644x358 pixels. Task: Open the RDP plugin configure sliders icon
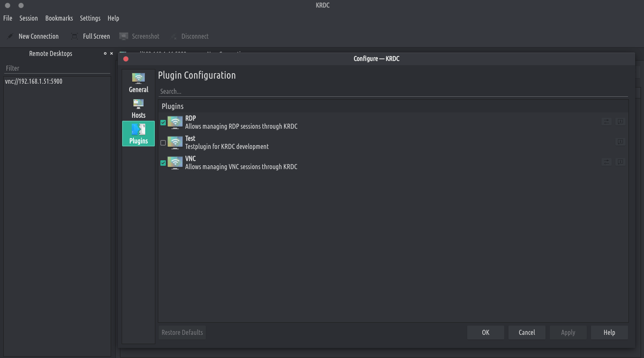coord(606,122)
